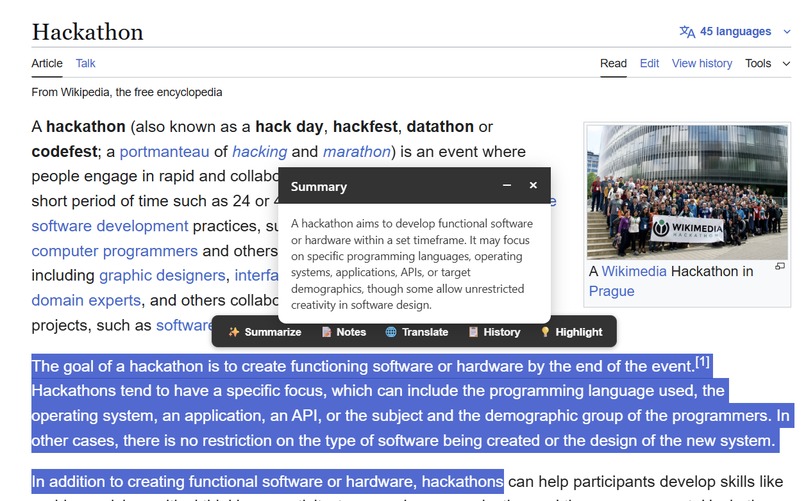Click the text 'From Wikipedia, the free encyclopedia'
The width and height of the screenshot is (806, 501).
click(127, 92)
